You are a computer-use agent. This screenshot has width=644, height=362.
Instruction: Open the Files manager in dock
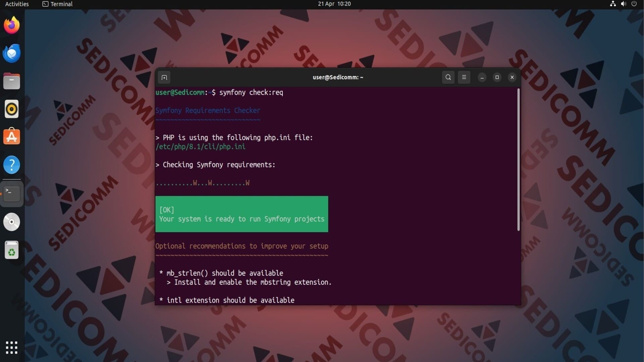tap(12, 81)
